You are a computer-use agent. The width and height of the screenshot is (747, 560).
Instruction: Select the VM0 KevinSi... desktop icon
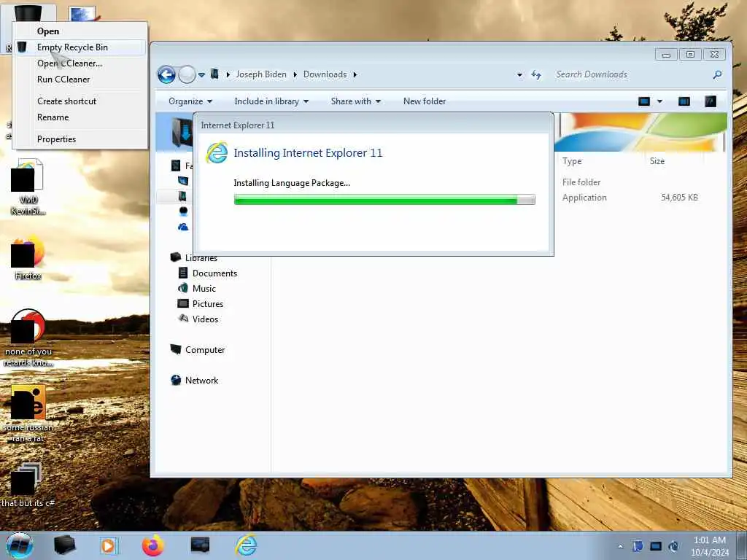coord(28,187)
